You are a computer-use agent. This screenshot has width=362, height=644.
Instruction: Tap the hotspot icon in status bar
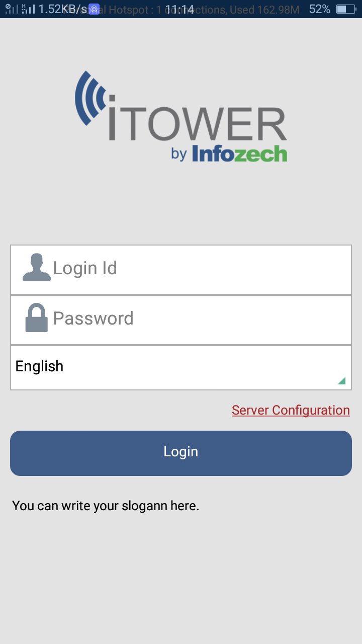coord(94,9)
